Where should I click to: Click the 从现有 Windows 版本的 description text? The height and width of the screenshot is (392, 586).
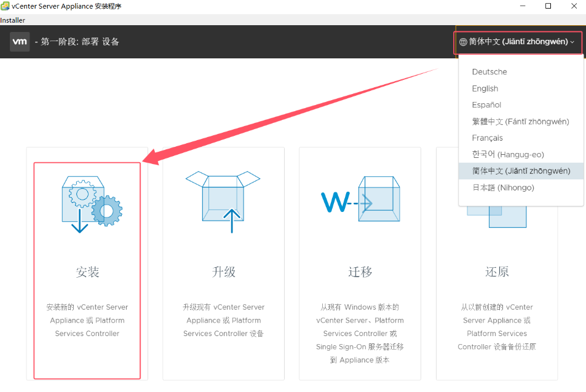360,334
